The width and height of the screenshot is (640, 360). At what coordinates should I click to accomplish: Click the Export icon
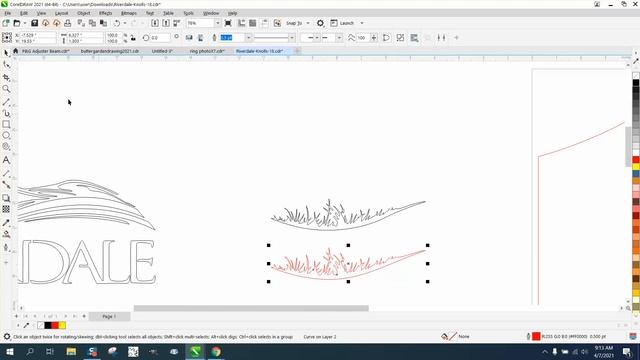tap(166, 23)
